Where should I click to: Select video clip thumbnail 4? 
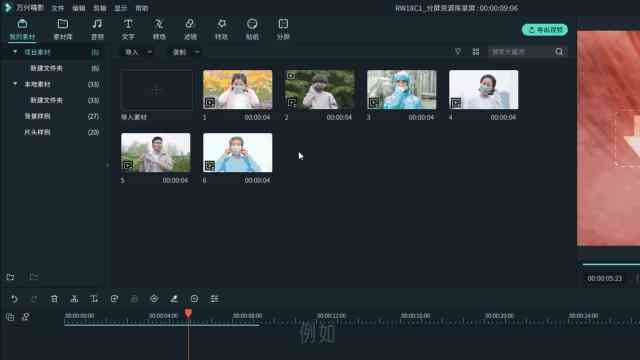(484, 90)
